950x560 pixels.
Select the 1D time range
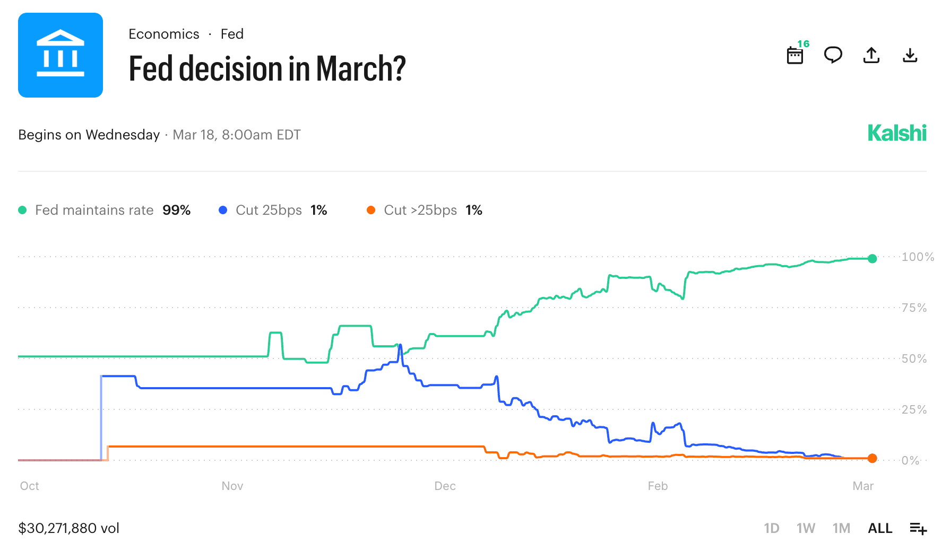[771, 528]
